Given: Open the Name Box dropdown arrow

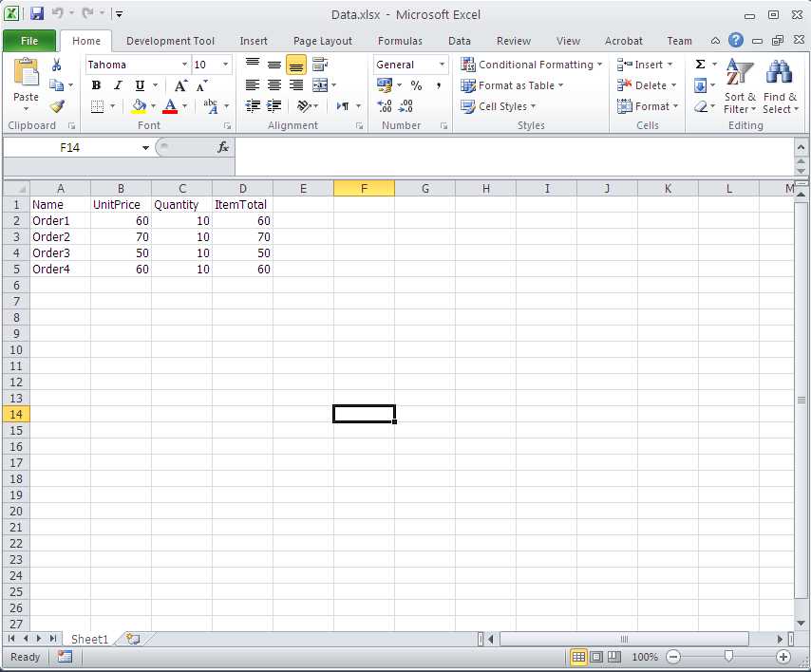Looking at the screenshot, I should click(146, 148).
